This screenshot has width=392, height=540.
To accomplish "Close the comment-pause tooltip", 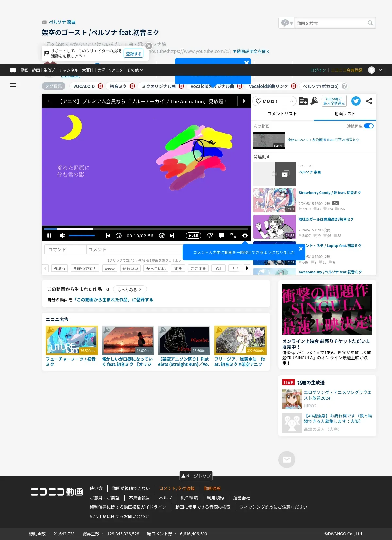I will pos(301,249).
